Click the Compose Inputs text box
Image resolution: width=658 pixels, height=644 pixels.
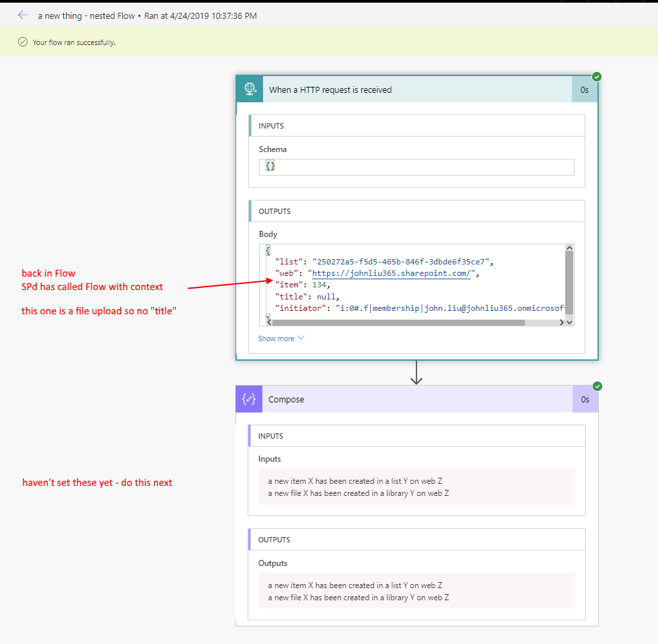[x=416, y=487]
